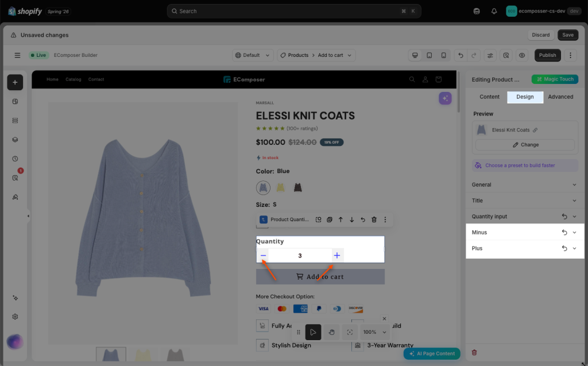Delete element with toolbar trash icon
The height and width of the screenshot is (366, 588).
(374, 219)
